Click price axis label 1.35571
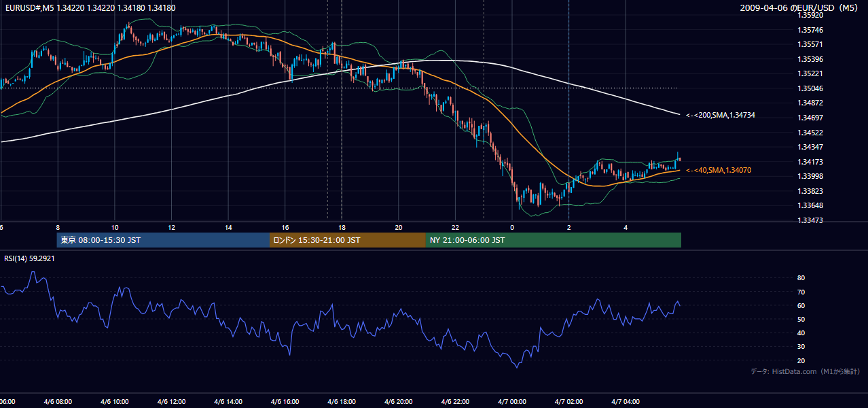 click(810, 44)
